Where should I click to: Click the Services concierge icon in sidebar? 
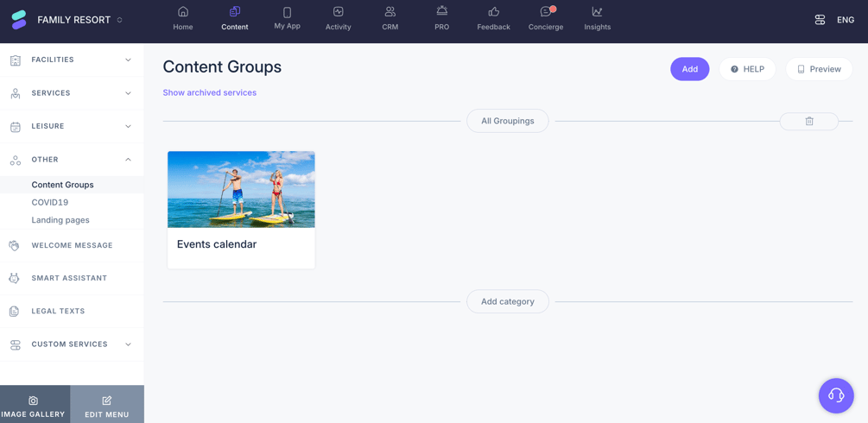click(x=16, y=93)
